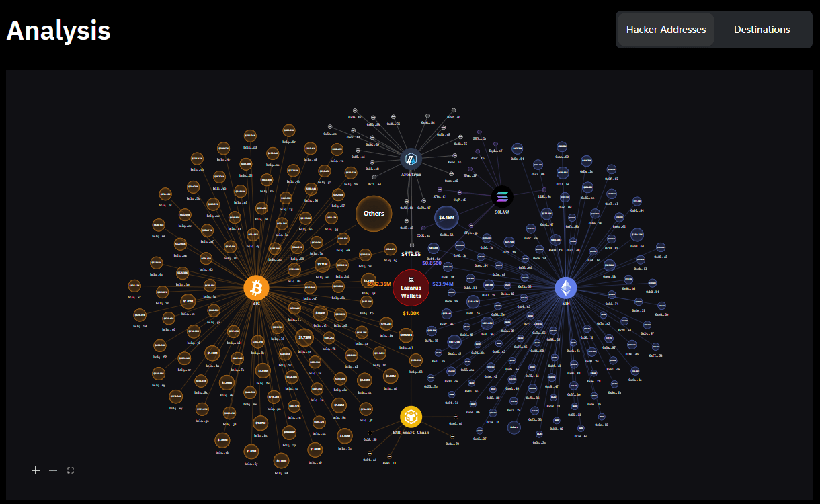Screen dimensions: 820x504
Task: Click the $1.02M node labeled bc1q..9c
Action: pos(339,405)
